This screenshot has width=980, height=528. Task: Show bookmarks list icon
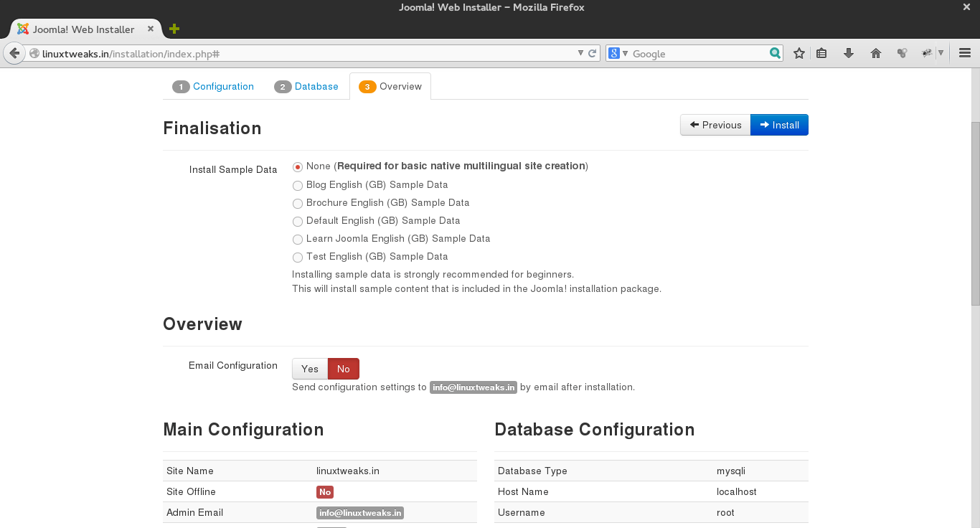pyautogui.click(x=822, y=53)
